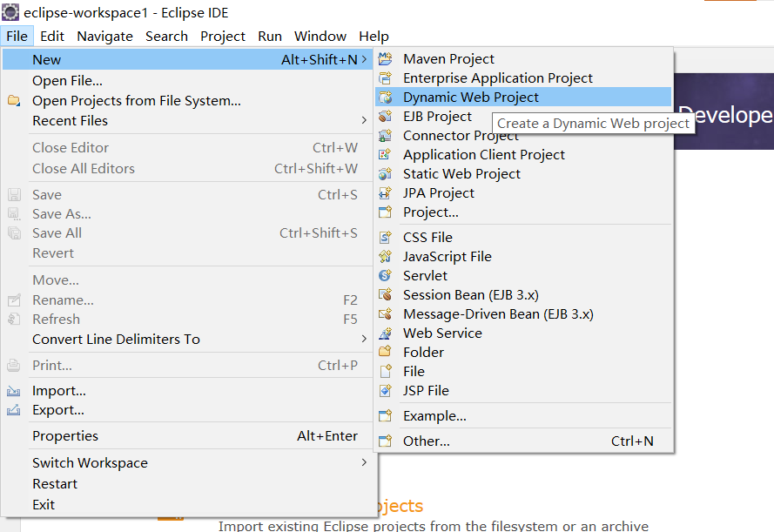Choose Other... from New submenu

point(523,441)
